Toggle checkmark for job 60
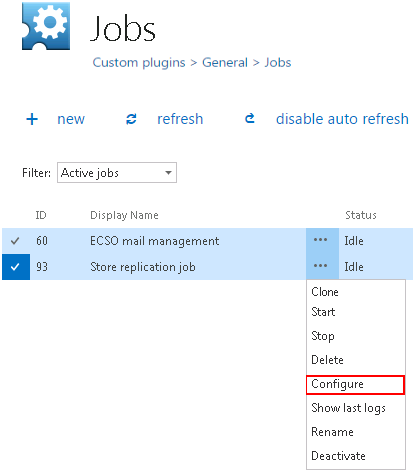Image resolution: width=413 pixels, height=473 pixels. pyautogui.click(x=15, y=241)
